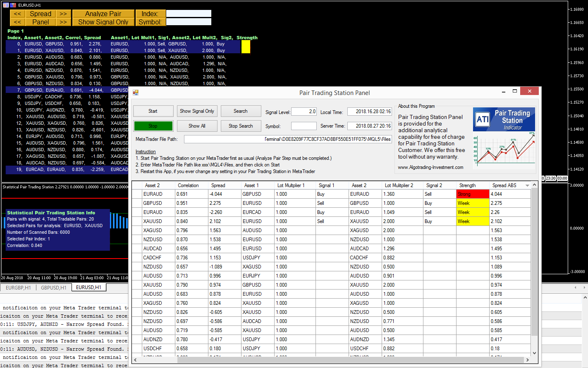Click the 0.870 correlation cell
This screenshot has height=368, width=588.
coord(191,240)
